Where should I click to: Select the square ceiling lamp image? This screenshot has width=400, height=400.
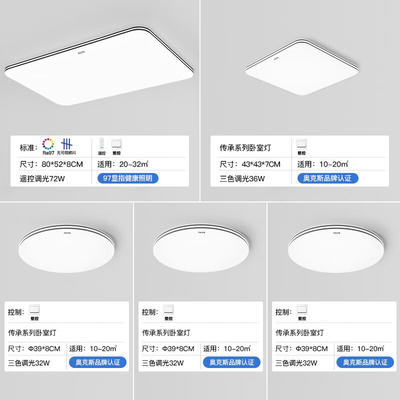(x=302, y=67)
